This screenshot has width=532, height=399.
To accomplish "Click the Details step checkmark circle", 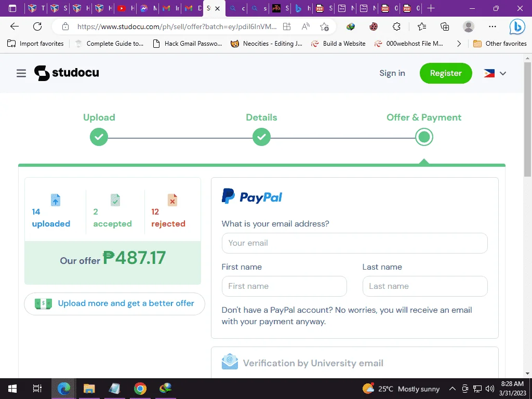I will pos(261,137).
